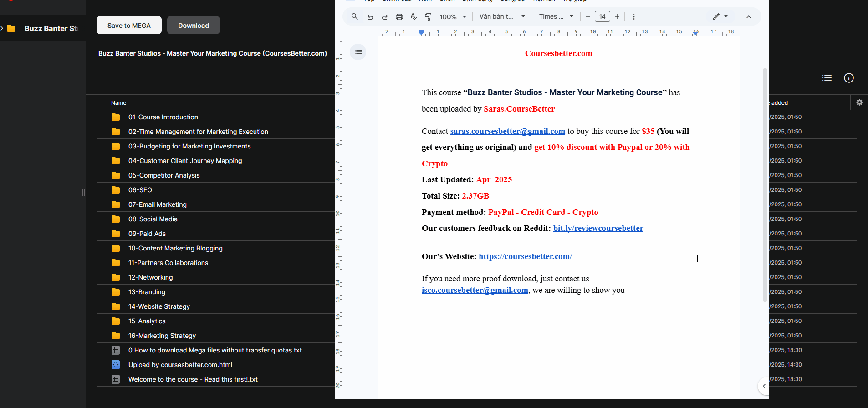Select the 15-Analytics folder icon
868x408 pixels.
(116, 321)
